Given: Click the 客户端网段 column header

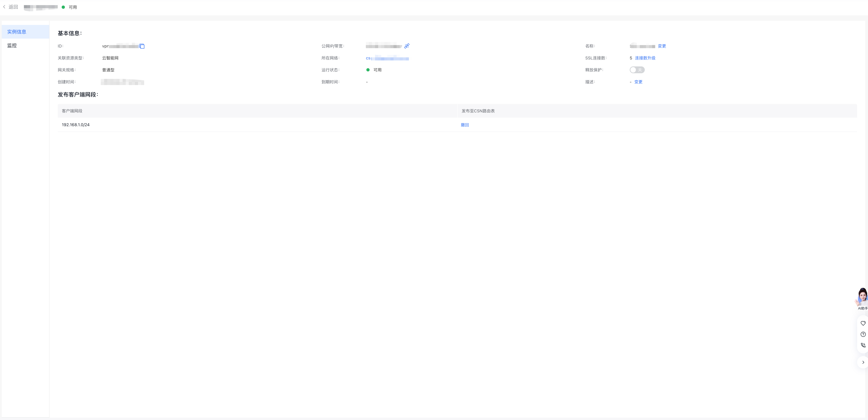Looking at the screenshot, I should click(72, 111).
